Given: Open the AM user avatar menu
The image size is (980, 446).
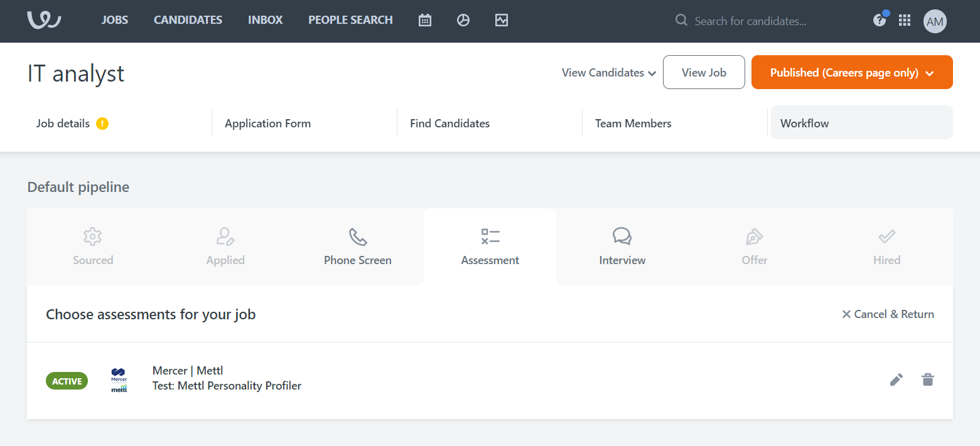Looking at the screenshot, I should [x=935, y=21].
